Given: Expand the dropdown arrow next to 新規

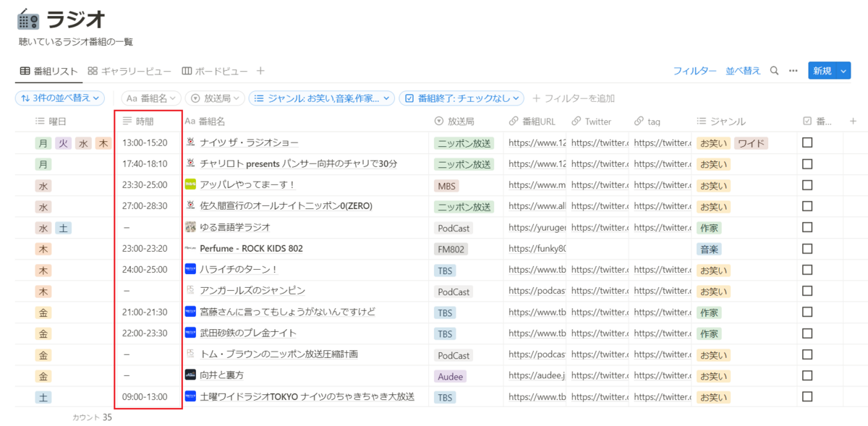Looking at the screenshot, I should coord(843,71).
